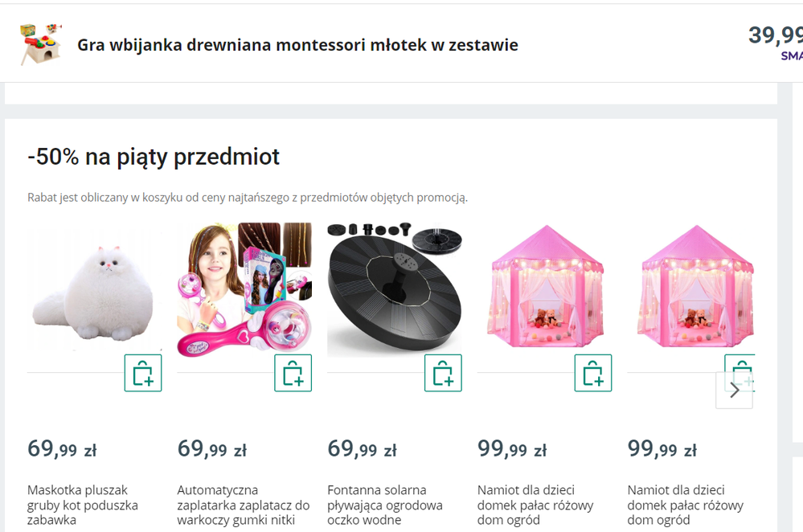The image size is (803, 532).
Task: Click the 69,99 zł price of solar fountain
Action: pyautogui.click(x=362, y=448)
